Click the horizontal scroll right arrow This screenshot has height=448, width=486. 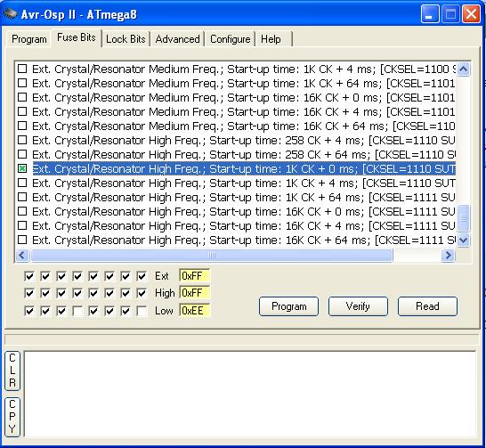coord(449,256)
